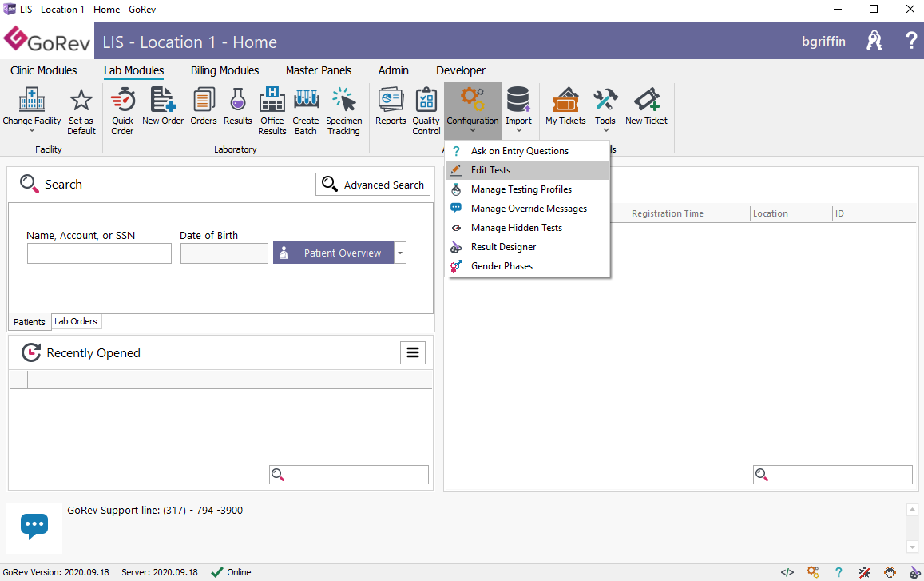Click the bgriffin username
The height and width of the screenshot is (581, 924).
(x=823, y=42)
